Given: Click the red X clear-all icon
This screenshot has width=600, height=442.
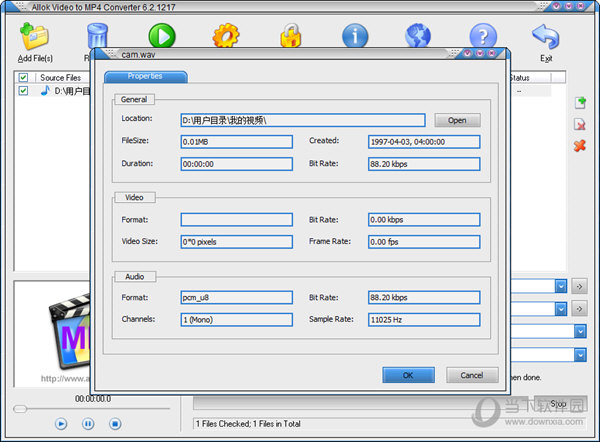Looking at the screenshot, I should pos(580,145).
